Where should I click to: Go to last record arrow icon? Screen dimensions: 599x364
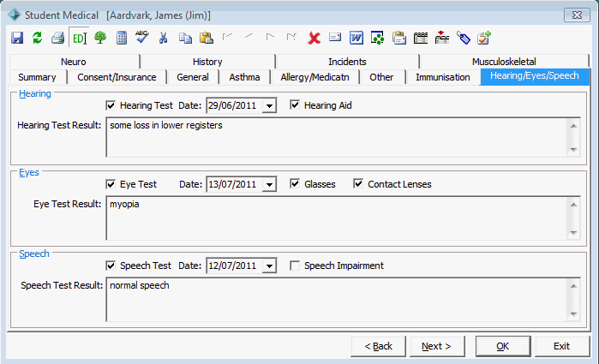291,37
